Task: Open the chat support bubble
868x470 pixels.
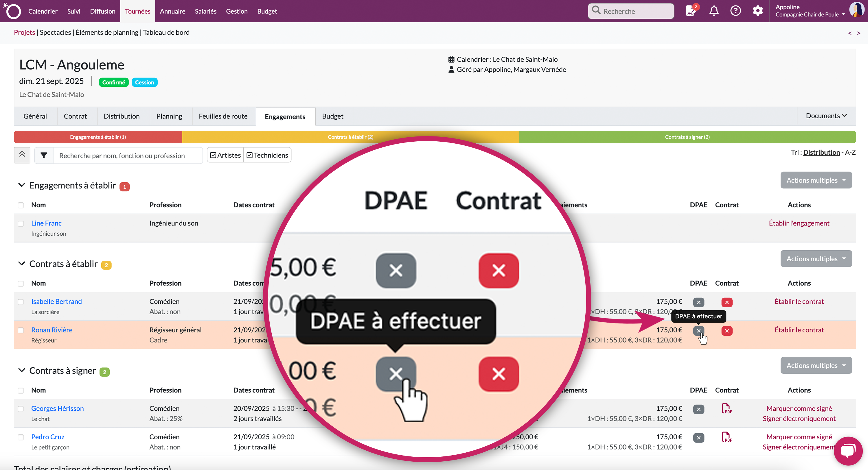Action: [x=848, y=451]
